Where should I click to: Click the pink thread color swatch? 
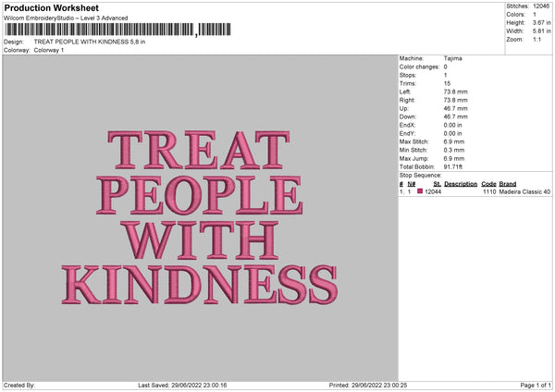[x=420, y=191]
